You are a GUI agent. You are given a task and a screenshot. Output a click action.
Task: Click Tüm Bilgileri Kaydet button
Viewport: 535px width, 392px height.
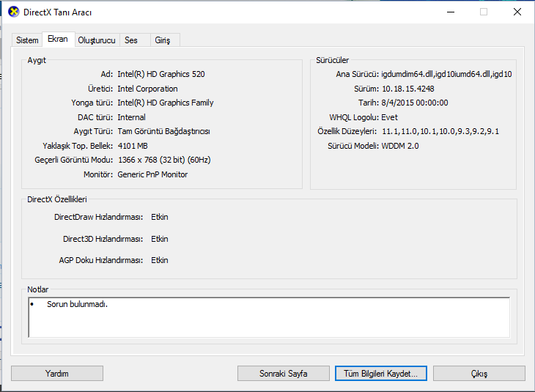[x=381, y=374]
